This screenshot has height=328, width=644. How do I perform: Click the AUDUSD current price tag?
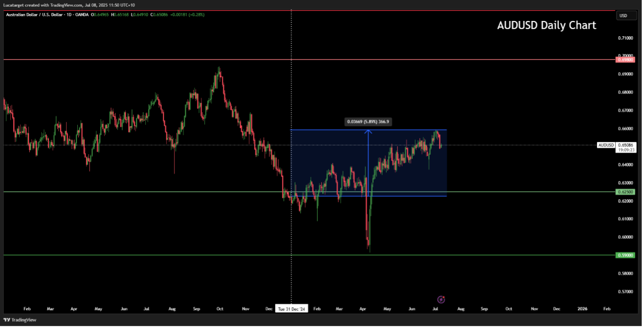(606, 145)
